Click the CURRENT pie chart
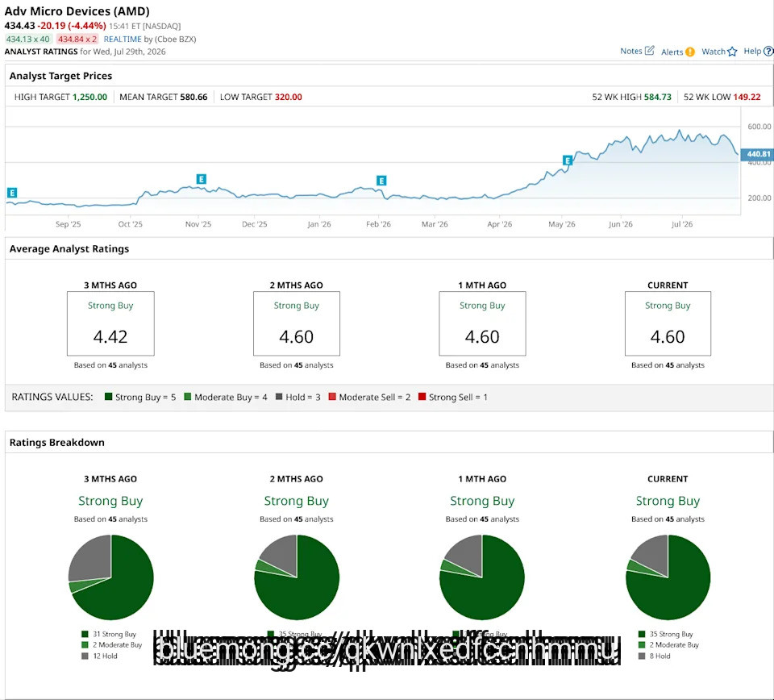This screenshot has width=774, height=700. 668,577
